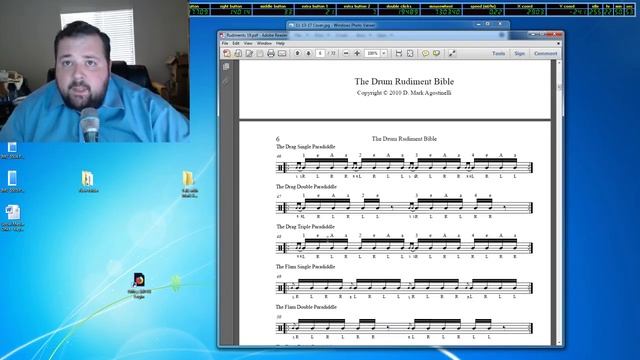640x360 pixels.
Task: Click the copyright line 'D. Mark Agostinelli'
Action: [x=427, y=93]
